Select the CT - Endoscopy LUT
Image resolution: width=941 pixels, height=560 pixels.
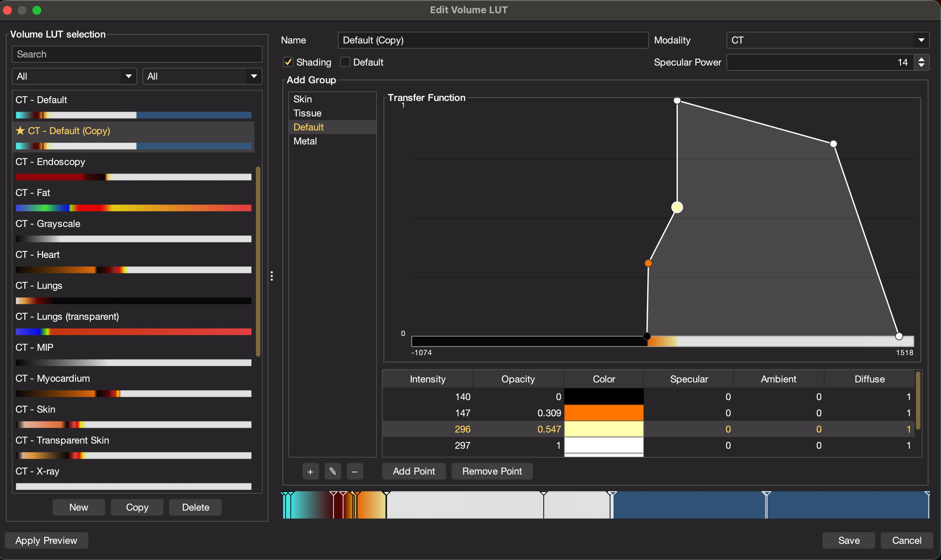coord(134,168)
